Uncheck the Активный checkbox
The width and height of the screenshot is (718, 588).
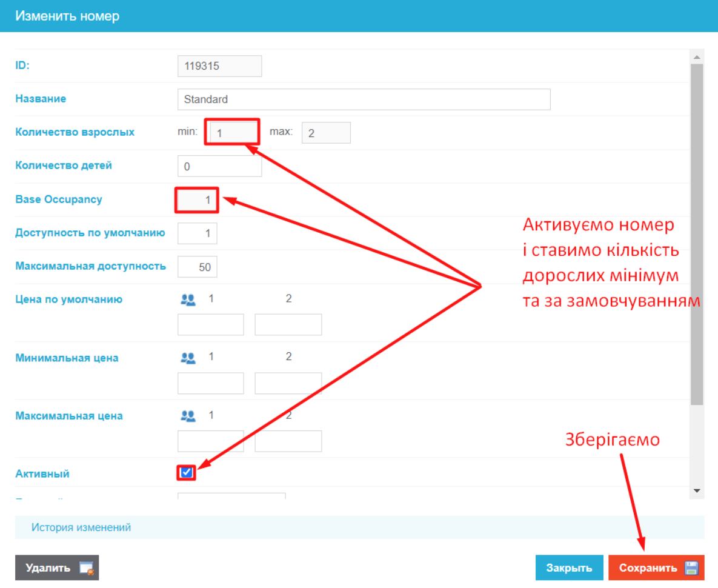187,473
